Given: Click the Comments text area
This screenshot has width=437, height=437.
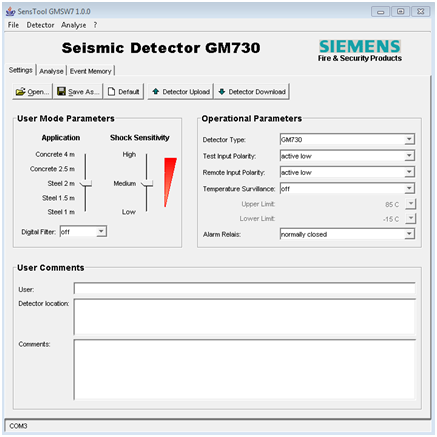Looking at the screenshot, I should coord(244,369).
